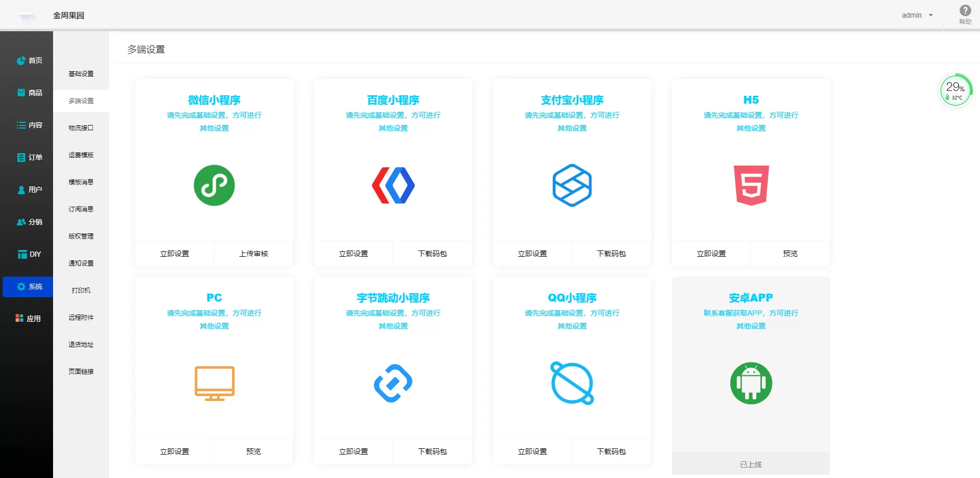980x478 pixels.
Task: Click the 29% circular progress widget
Action: (955, 91)
